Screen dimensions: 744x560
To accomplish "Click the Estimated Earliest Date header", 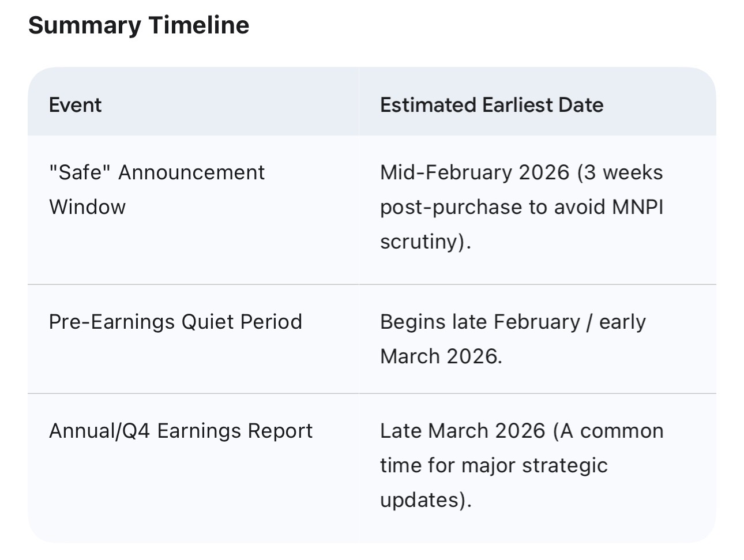I will click(x=491, y=105).
